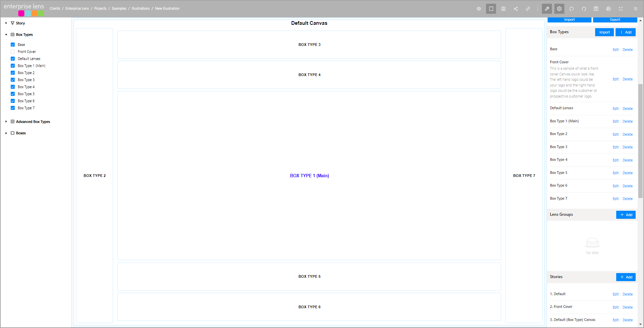Expand the Advanced Box Types section

[x=6, y=122]
